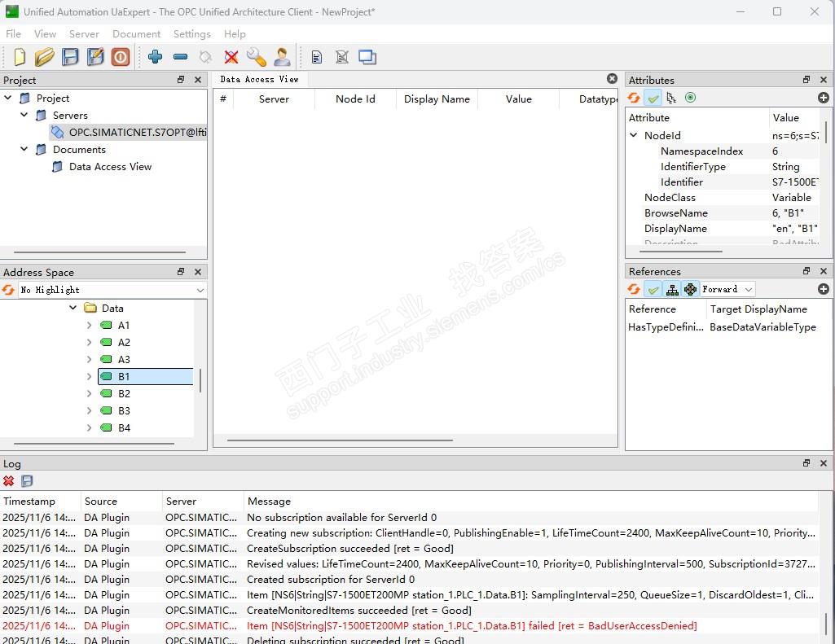Open the No Highlight dropdown
835x644 pixels.
pos(112,290)
